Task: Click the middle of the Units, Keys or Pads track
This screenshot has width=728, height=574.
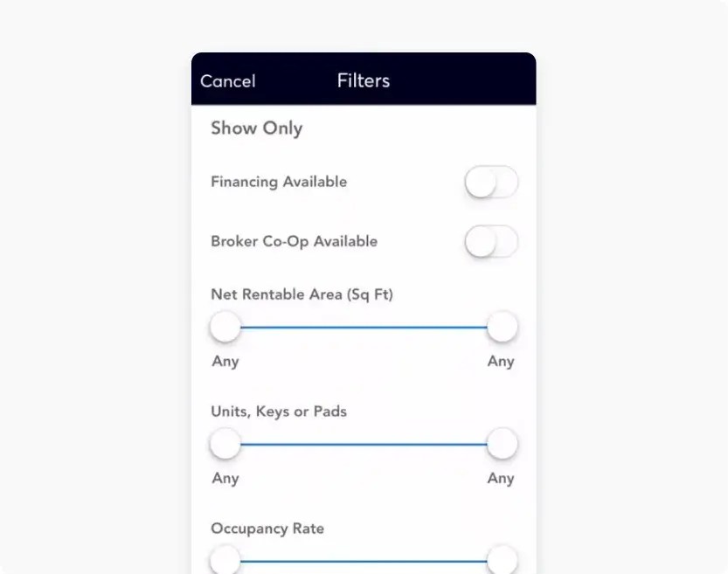Action: click(x=364, y=445)
